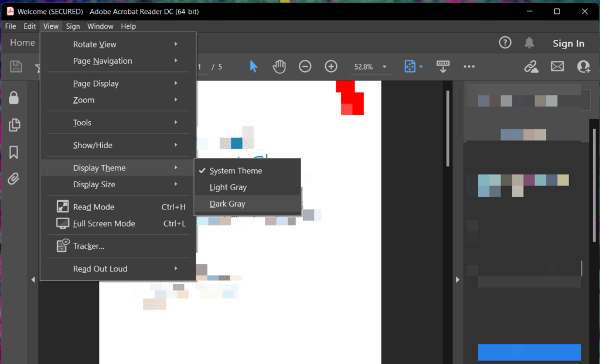600x364 pixels.
Task: Open the Share link icon
Action: (531, 67)
